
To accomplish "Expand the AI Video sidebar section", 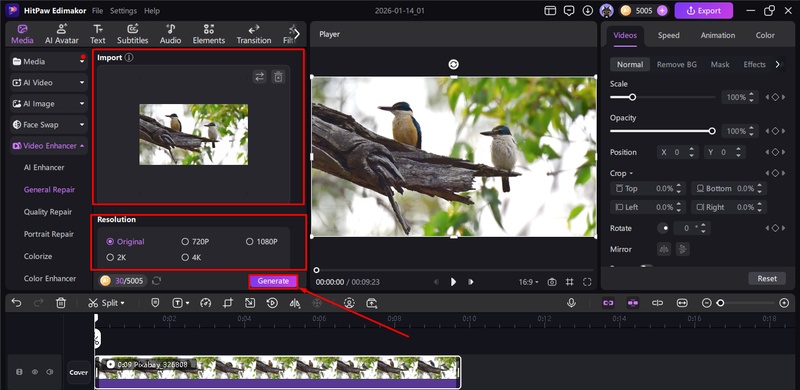I will coord(82,82).
